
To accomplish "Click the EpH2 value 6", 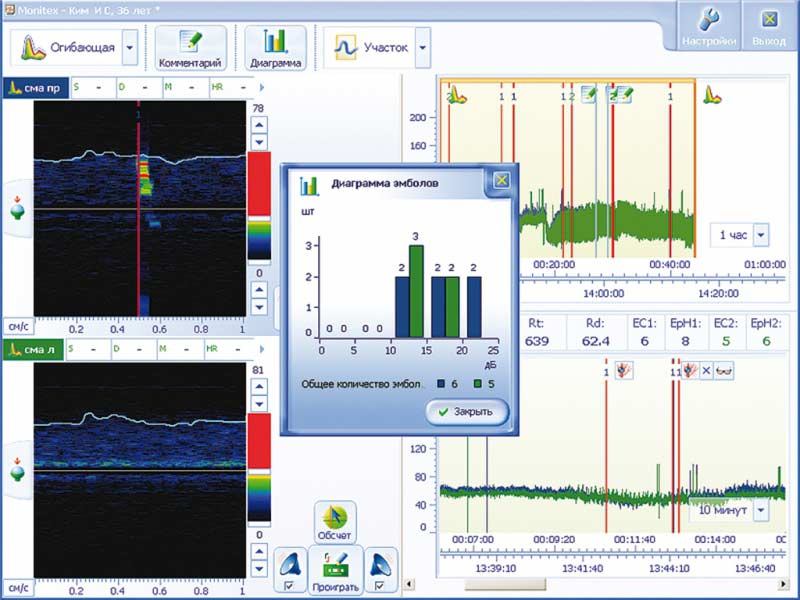I will [766, 341].
